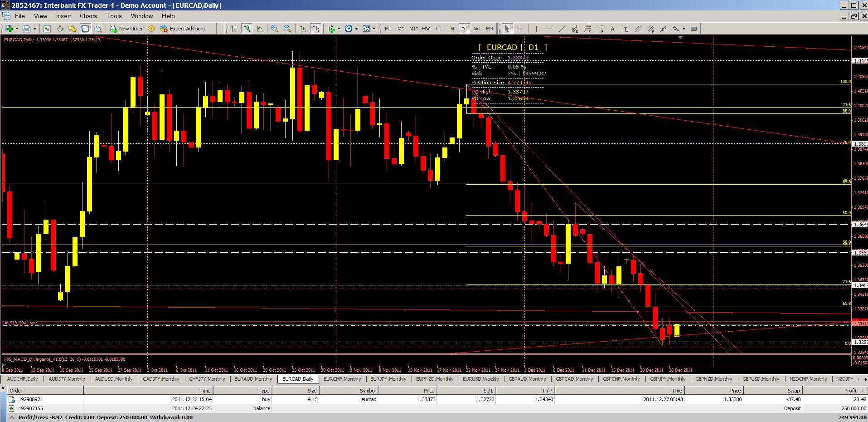Toggle Chart Shift from right border
The height and width of the screenshot is (422, 868).
click(316, 29)
